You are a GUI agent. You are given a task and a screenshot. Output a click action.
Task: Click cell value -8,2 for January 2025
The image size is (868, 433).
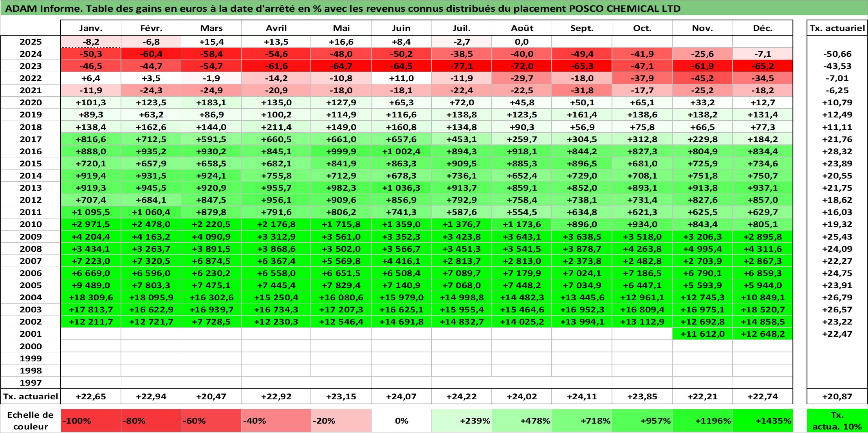click(91, 42)
